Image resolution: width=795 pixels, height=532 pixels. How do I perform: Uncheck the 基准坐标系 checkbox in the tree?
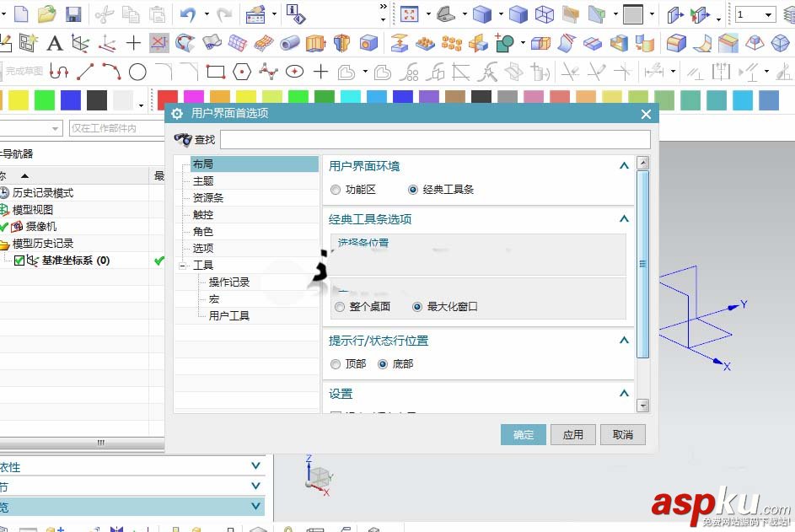coord(19,261)
